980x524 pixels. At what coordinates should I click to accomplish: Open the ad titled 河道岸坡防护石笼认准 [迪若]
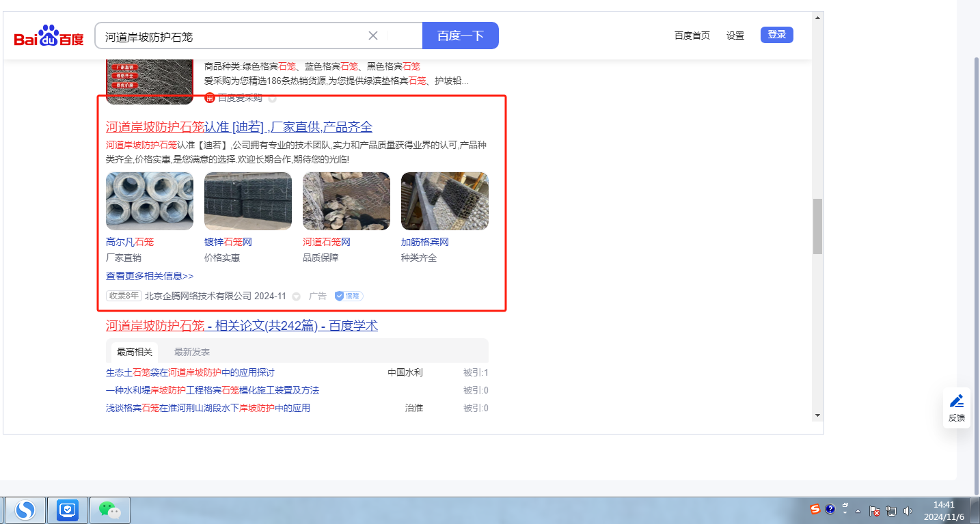239,127
